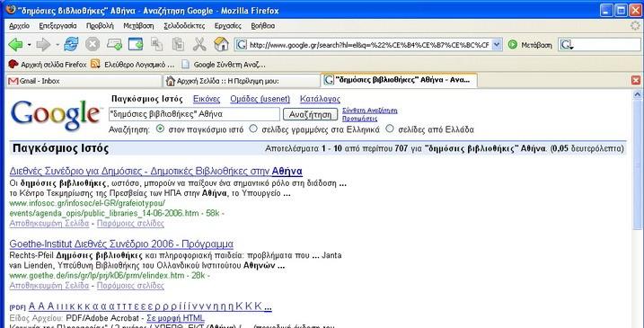Click the new window toolbar icon

click(136, 44)
